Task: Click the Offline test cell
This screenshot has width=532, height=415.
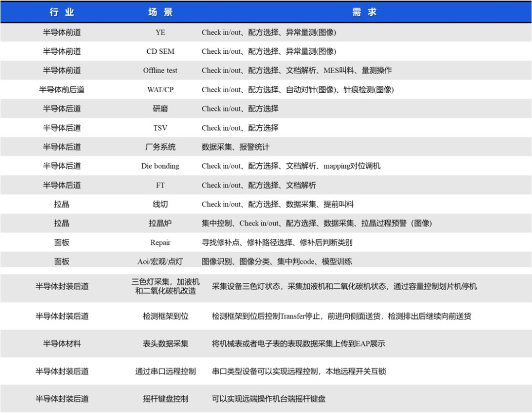Action: pyautogui.click(x=161, y=71)
